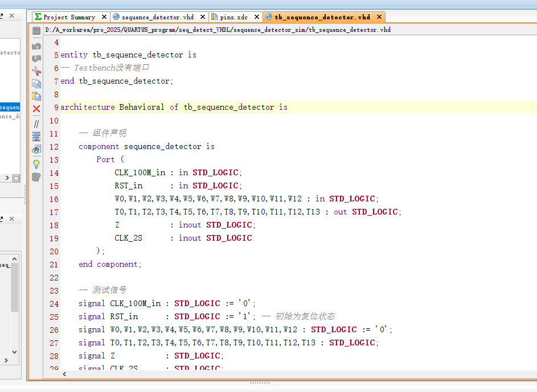Click the gray comment at end of line 25
The image size is (537, 392).
[298, 316]
